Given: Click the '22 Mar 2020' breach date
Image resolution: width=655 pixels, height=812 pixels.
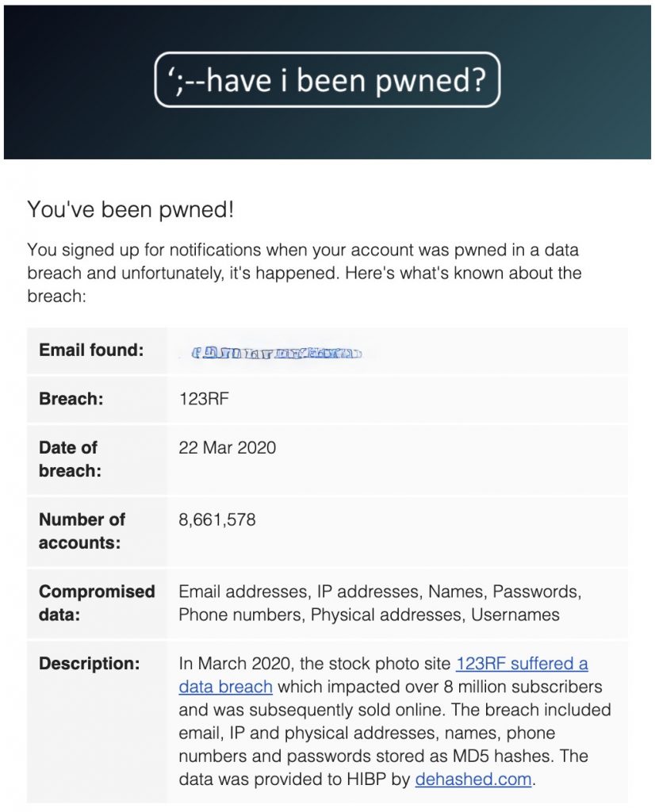Looking at the screenshot, I should [x=228, y=447].
